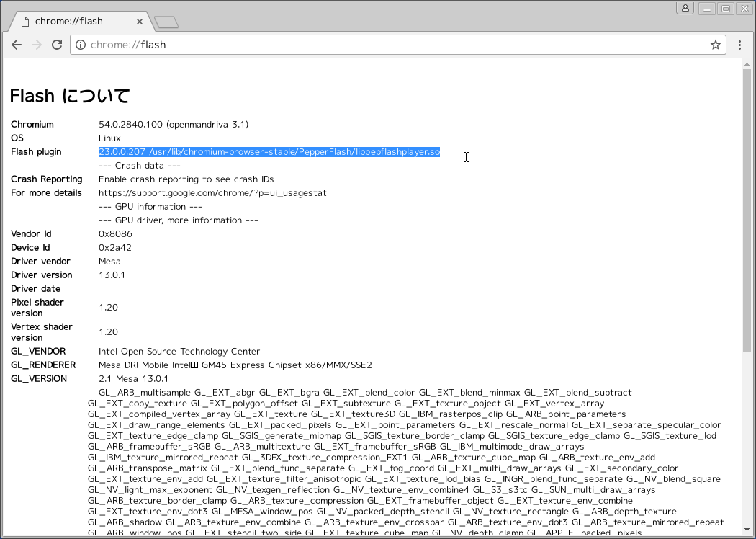Click 'Intel Open Source Technology Center'
The width and height of the screenshot is (756, 539).
point(179,352)
